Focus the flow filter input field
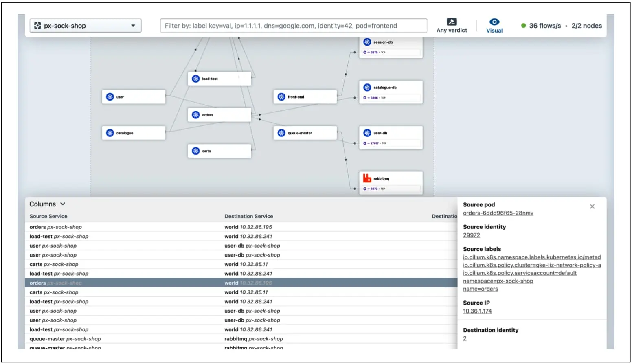 tap(294, 26)
